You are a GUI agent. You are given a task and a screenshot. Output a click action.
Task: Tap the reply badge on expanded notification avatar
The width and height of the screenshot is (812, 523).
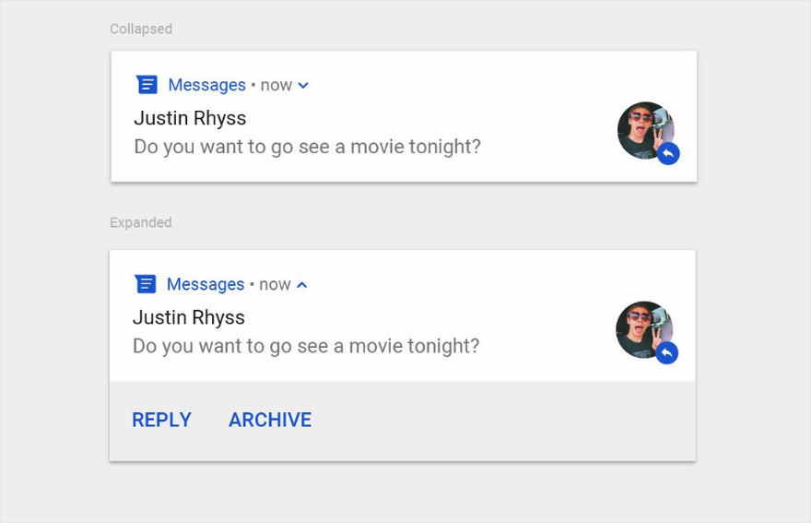click(x=667, y=352)
